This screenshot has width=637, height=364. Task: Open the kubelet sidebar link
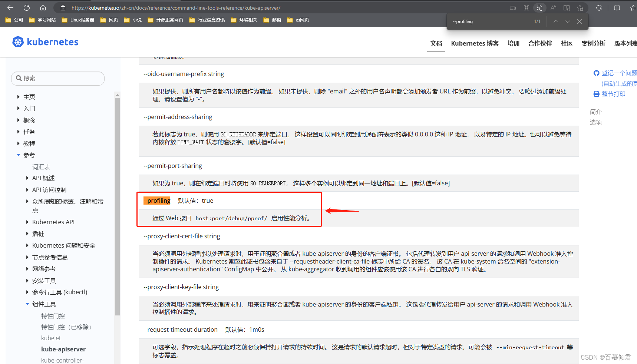click(x=51, y=338)
